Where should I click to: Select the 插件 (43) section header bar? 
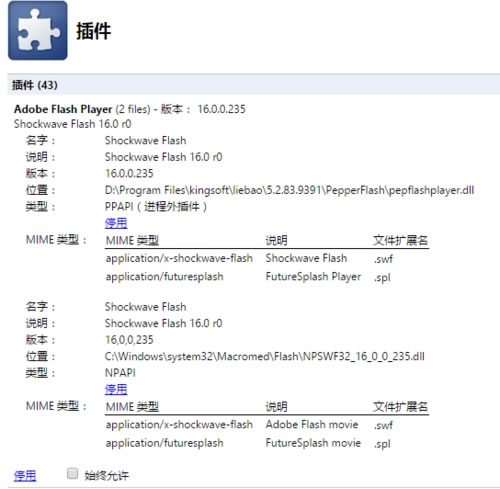point(253,85)
